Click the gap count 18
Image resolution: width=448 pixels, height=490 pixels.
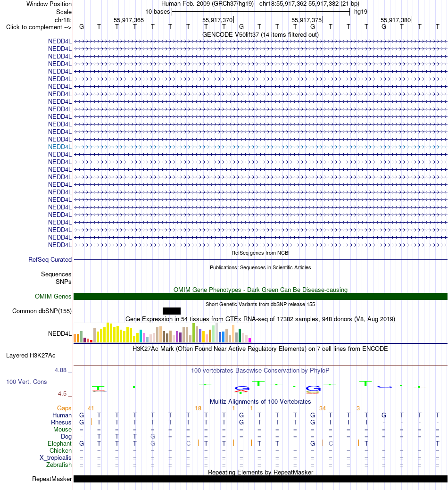click(198, 408)
